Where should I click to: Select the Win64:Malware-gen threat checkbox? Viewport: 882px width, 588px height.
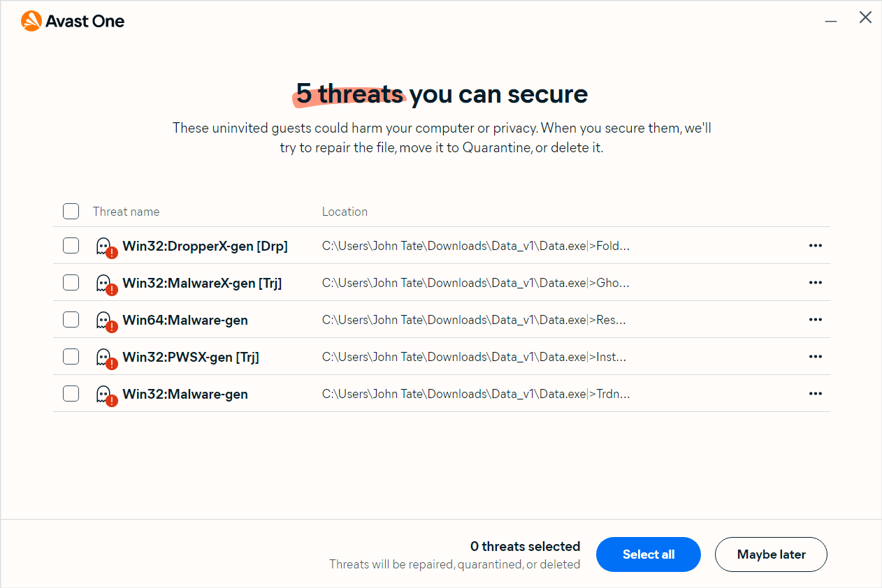coord(71,320)
